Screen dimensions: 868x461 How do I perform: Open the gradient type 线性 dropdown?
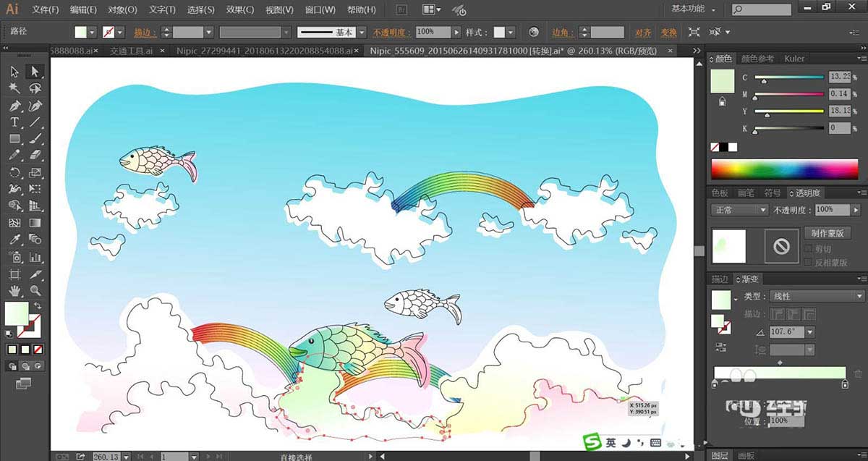click(817, 296)
